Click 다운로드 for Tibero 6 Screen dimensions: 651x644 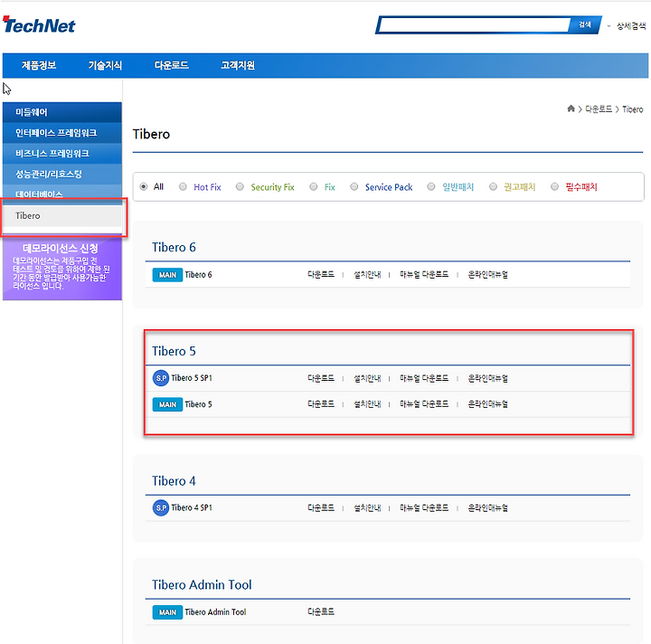[321, 274]
